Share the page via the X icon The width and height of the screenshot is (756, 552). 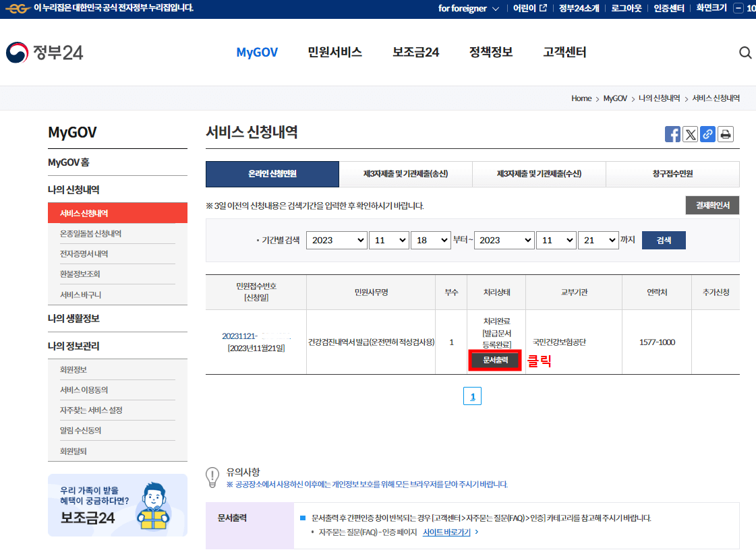point(690,134)
